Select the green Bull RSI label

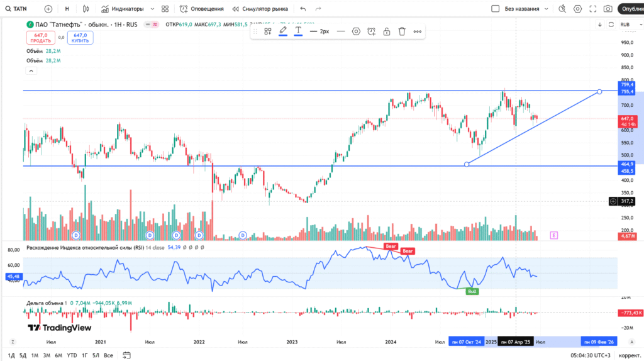coord(472,291)
